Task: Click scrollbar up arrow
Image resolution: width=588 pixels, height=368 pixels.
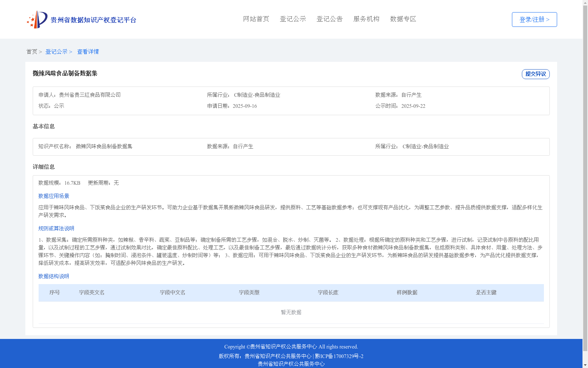Action: coord(585,3)
